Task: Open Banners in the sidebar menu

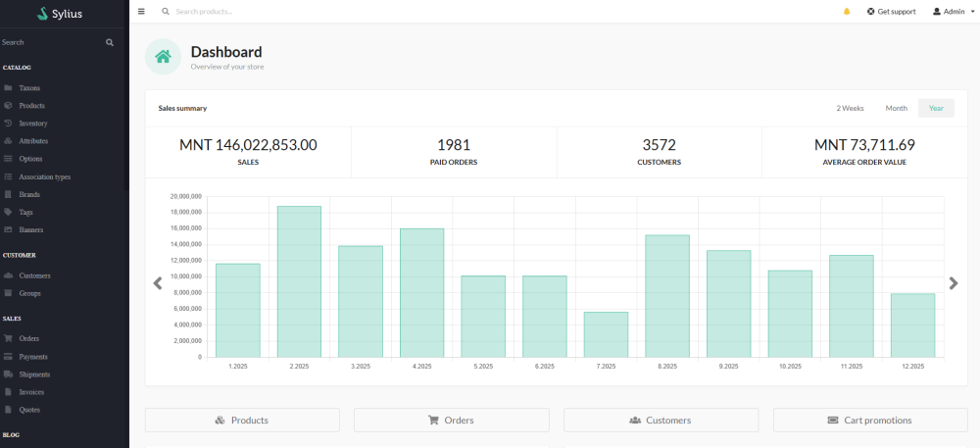Action: point(31,230)
